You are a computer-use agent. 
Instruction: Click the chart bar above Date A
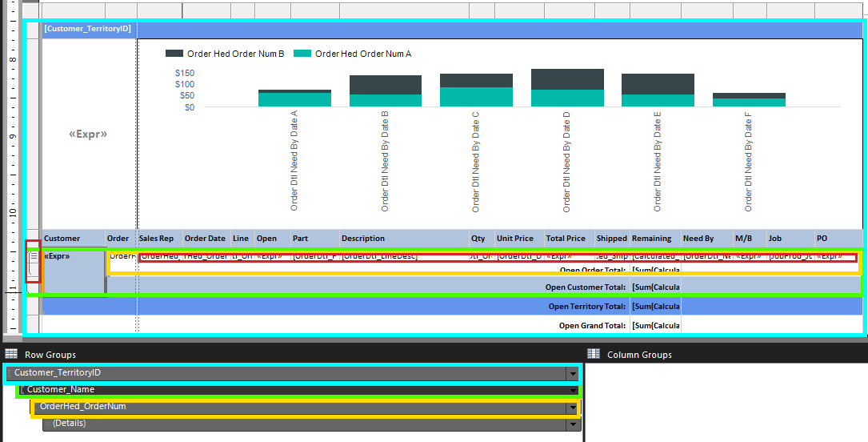coord(294,98)
